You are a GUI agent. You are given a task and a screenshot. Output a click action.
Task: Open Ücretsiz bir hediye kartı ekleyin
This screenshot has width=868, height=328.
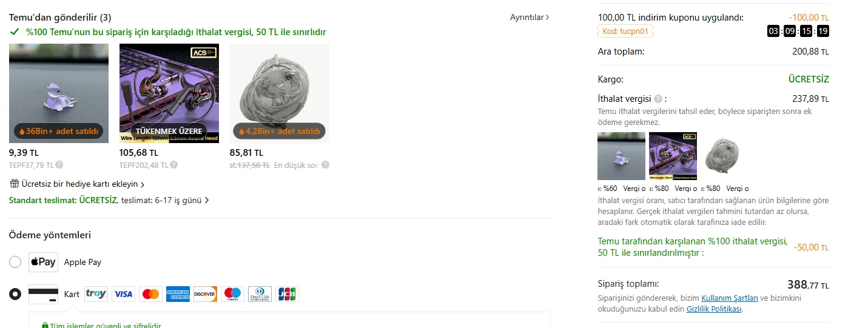coord(78,184)
